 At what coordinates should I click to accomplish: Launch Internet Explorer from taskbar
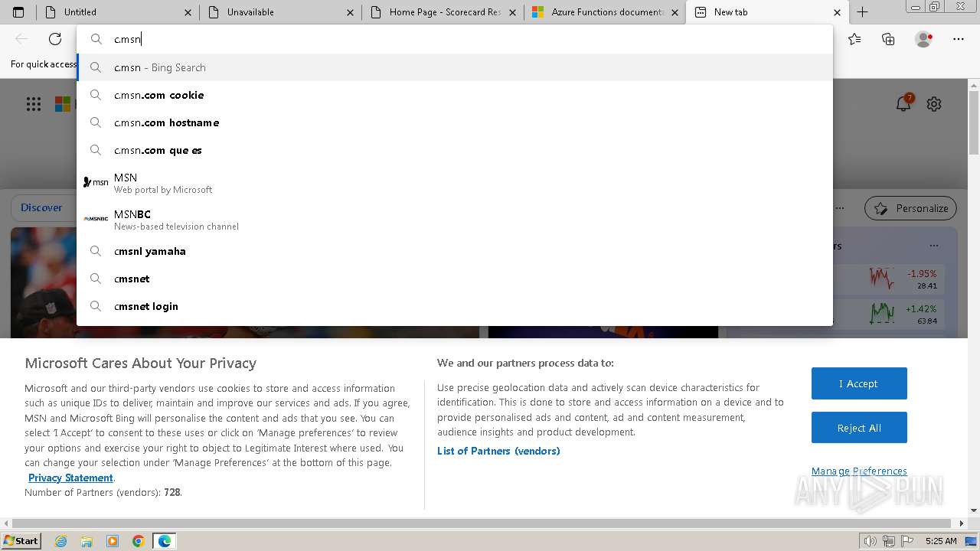pos(60,541)
